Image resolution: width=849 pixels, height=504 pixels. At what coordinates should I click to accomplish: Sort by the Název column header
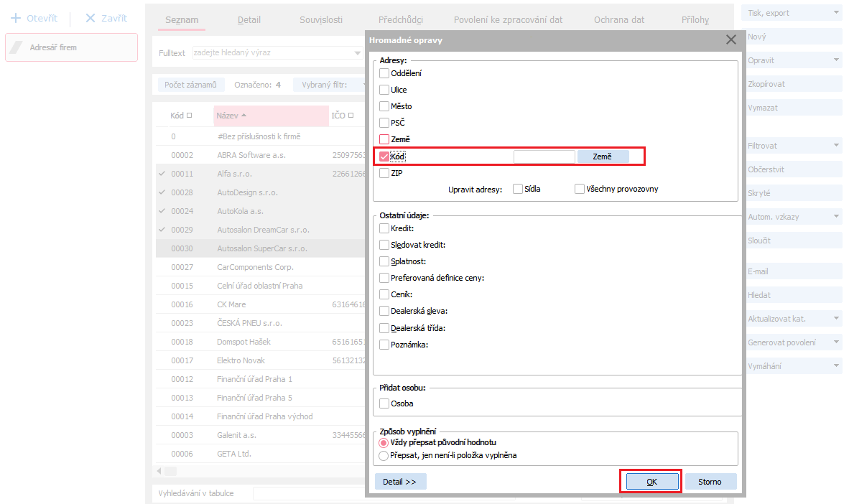(272, 116)
